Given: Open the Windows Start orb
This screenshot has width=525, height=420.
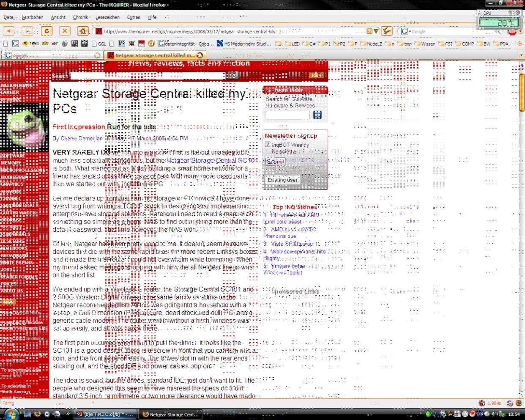Looking at the screenshot, I should (x=11, y=414).
